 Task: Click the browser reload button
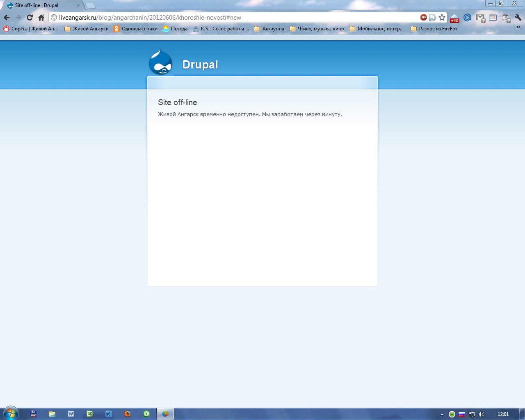pos(30,18)
